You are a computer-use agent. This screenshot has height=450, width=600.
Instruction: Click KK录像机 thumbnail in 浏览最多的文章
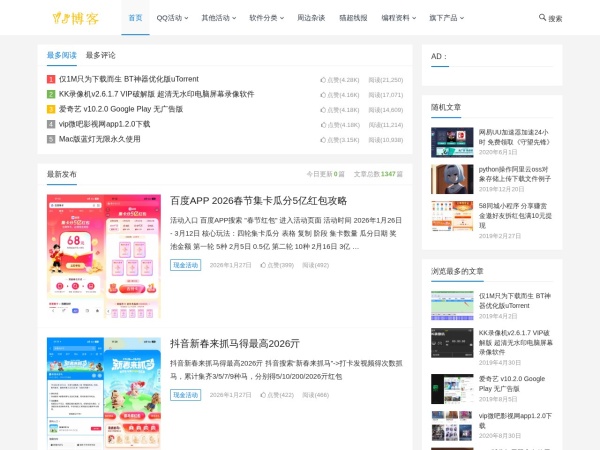[x=452, y=342]
